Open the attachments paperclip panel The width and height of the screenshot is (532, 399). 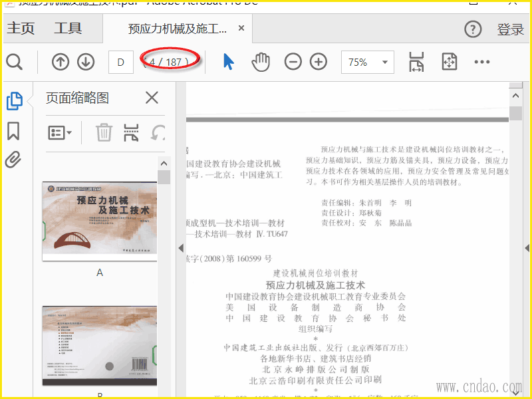(13, 160)
